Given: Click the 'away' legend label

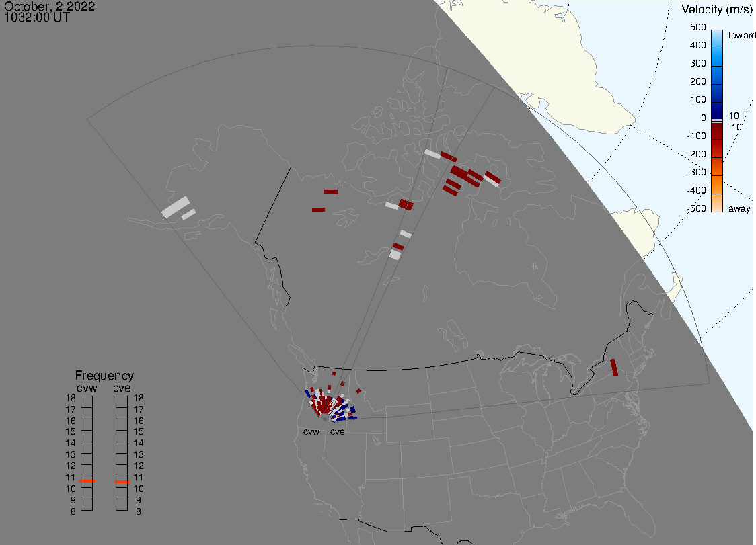Looking at the screenshot, I should tap(739, 208).
